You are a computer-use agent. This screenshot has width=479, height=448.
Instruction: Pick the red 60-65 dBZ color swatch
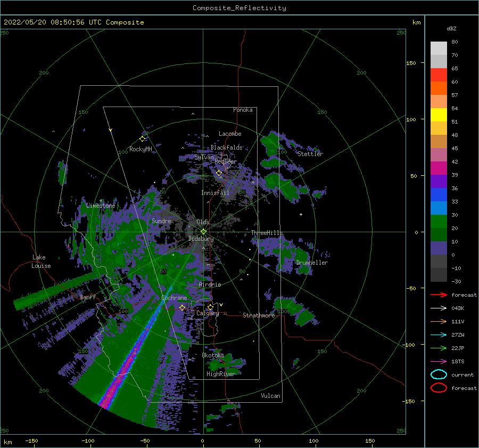(x=439, y=75)
